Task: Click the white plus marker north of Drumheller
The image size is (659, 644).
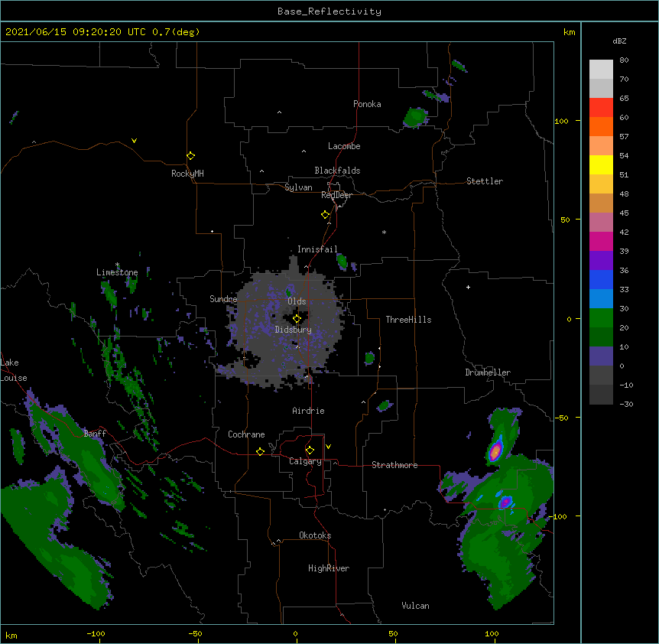Action: click(x=468, y=287)
